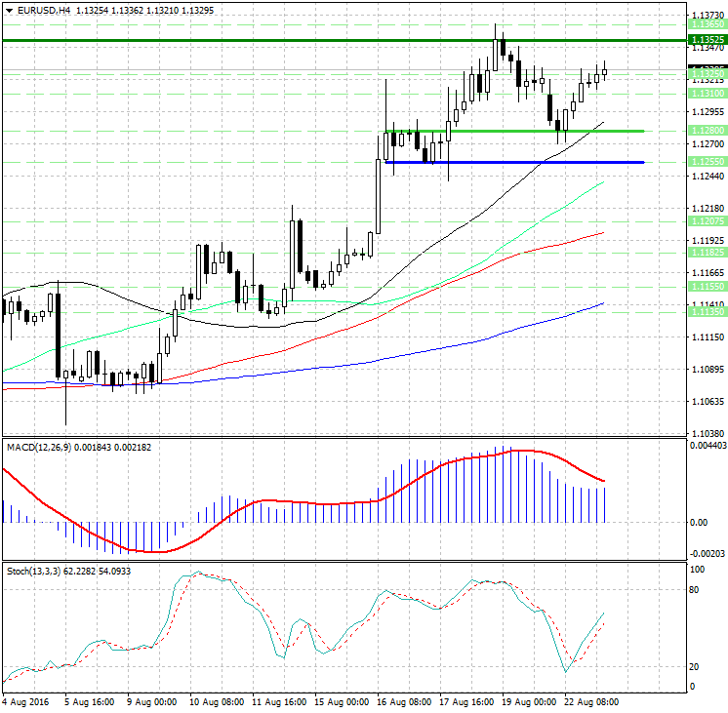The height and width of the screenshot is (713, 728).
Task: Select the dark green horizontal line at 1.13525
Action: [344, 40]
